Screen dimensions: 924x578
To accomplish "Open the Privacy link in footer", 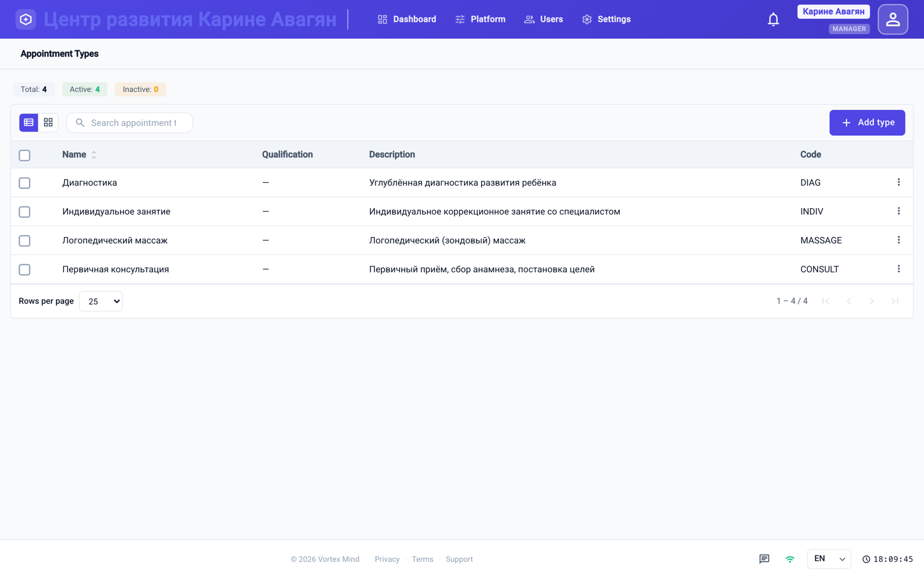I will [387, 559].
